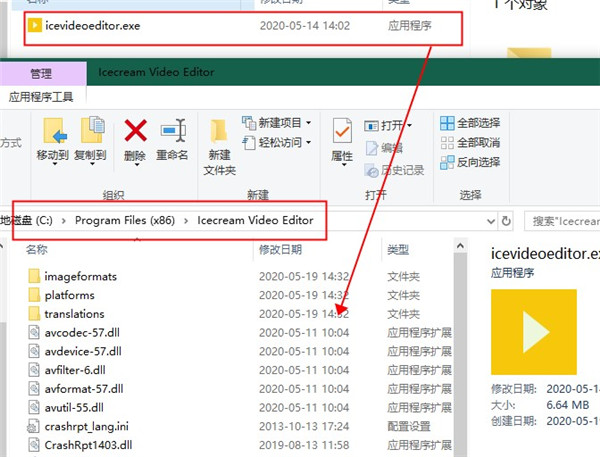Screen dimensions: 600x457
Task: Open the New item (新建项目) menu
Action: click(x=276, y=123)
